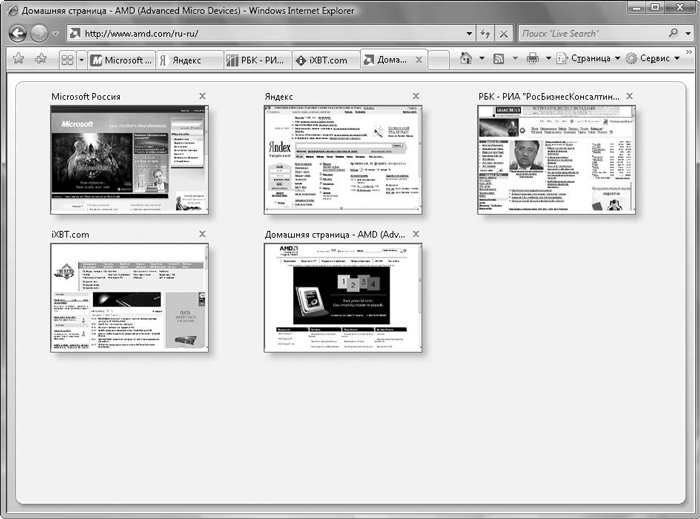Viewport: 700px width, 519px height.
Task: Click inside the Live Search box
Action: coord(590,33)
